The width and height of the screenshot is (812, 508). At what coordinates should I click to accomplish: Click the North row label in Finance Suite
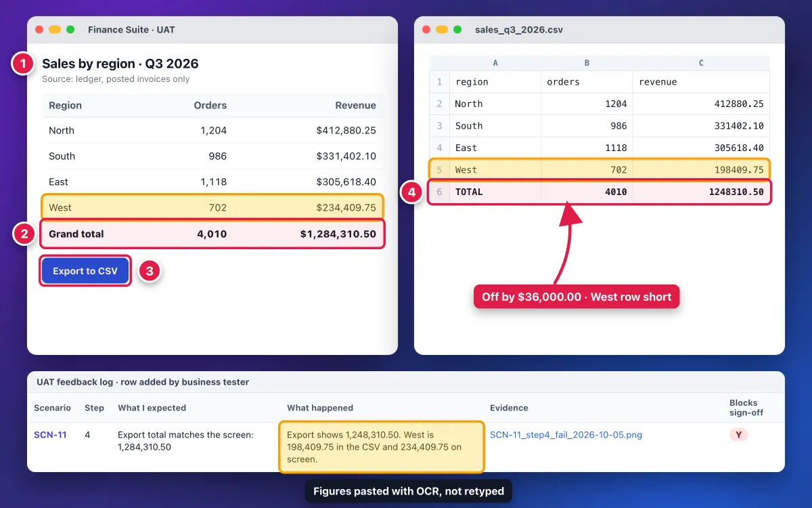pyautogui.click(x=62, y=131)
